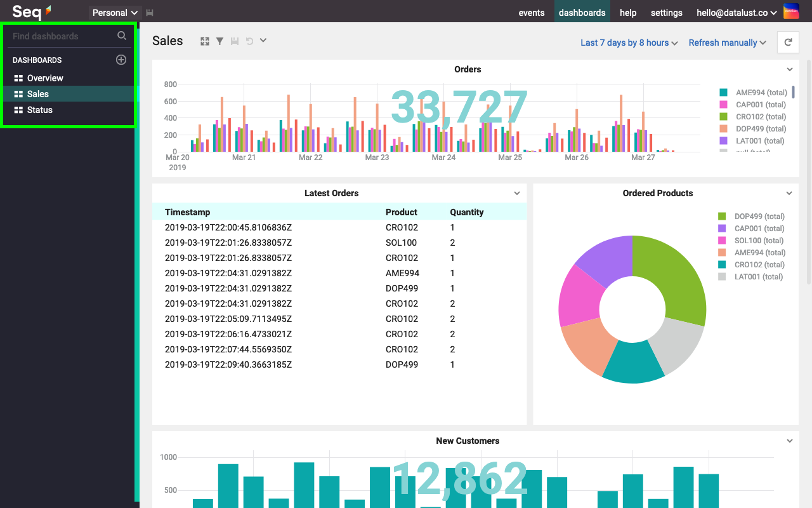Click the Sales dashboard title
Screen dimensions: 812x508
(x=167, y=41)
